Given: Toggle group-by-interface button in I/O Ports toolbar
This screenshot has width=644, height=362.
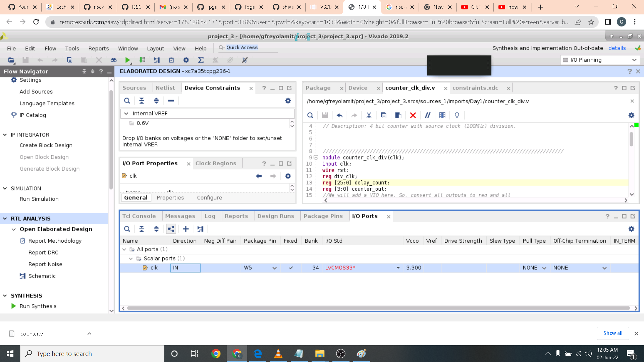Looking at the screenshot, I should (171, 229).
